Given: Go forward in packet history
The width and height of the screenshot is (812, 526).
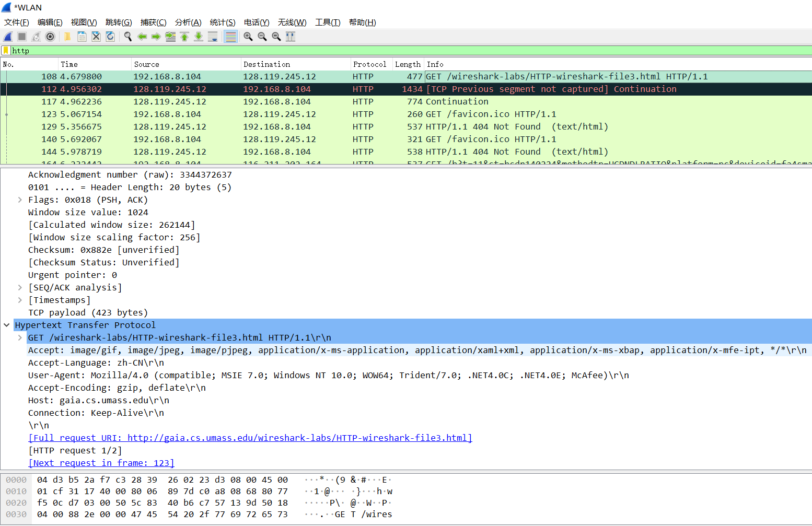Looking at the screenshot, I should tap(156, 37).
